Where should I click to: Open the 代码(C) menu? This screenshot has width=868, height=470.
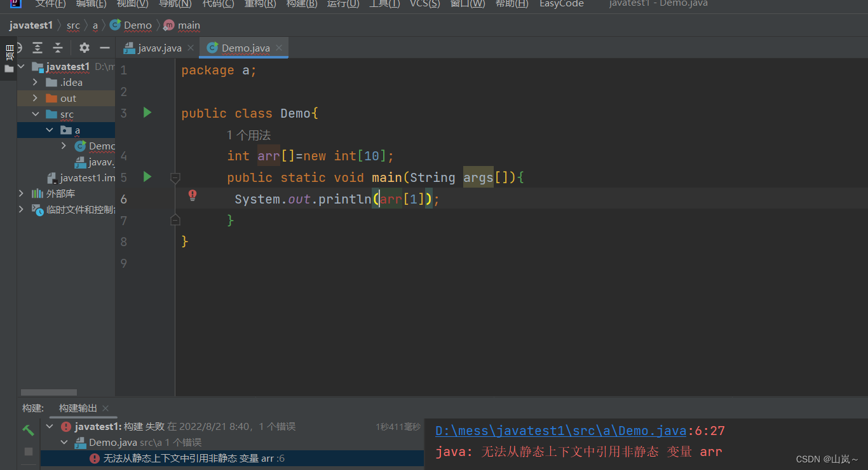pos(218,4)
